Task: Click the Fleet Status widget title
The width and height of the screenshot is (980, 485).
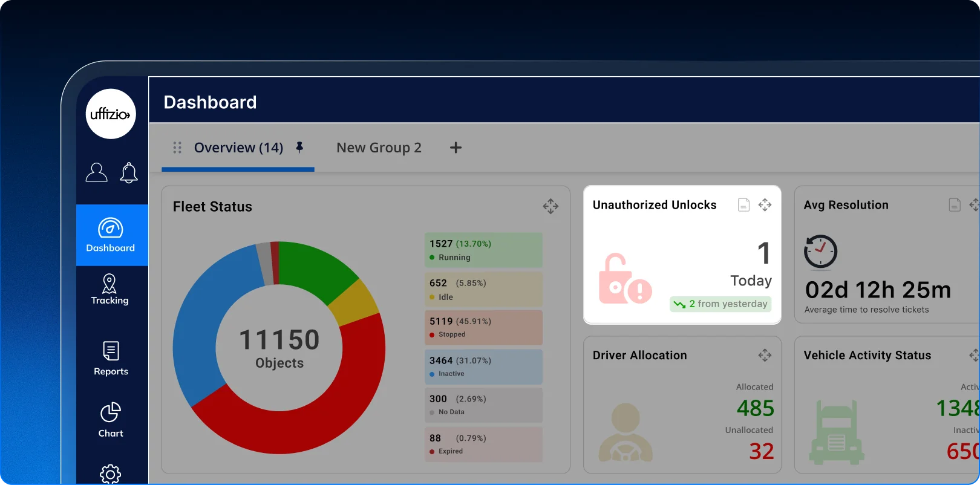Action: click(x=212, y=206)
